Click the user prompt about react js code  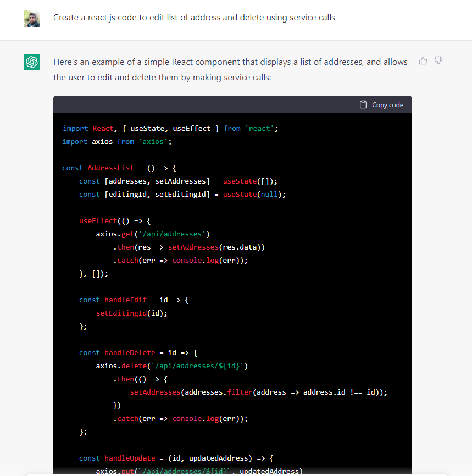point(194,18)
